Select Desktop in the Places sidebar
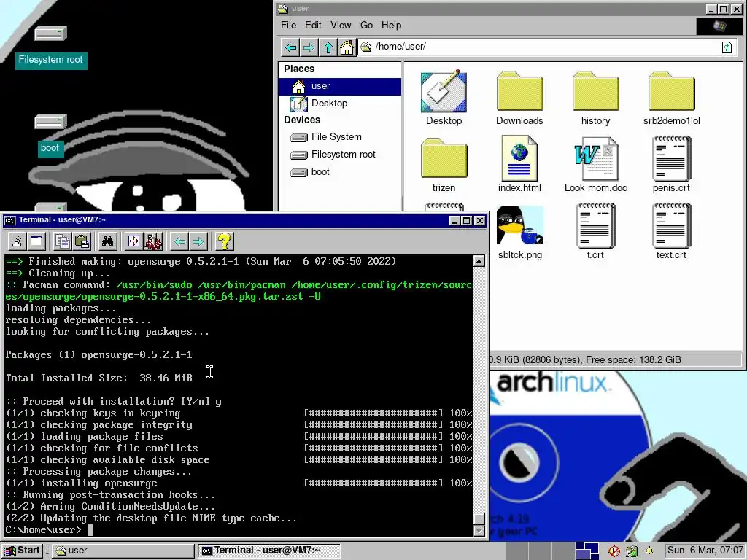 click(x=340, y=104)
